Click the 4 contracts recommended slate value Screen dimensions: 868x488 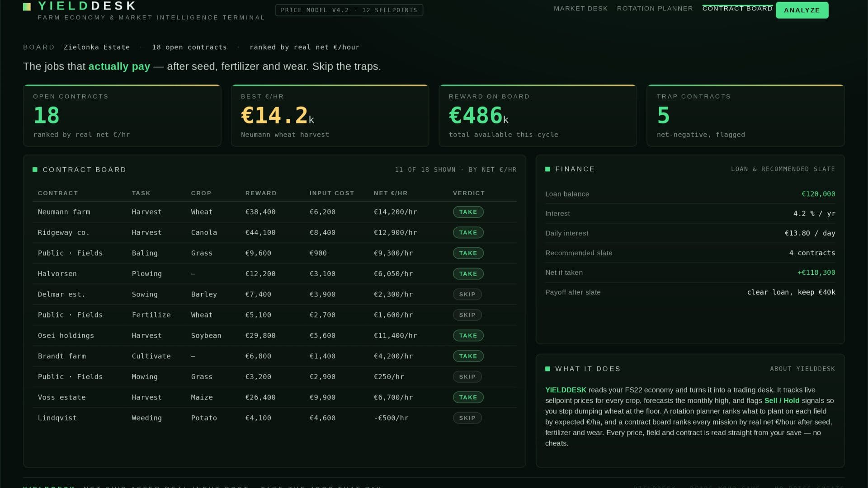[x=812, y=253]
